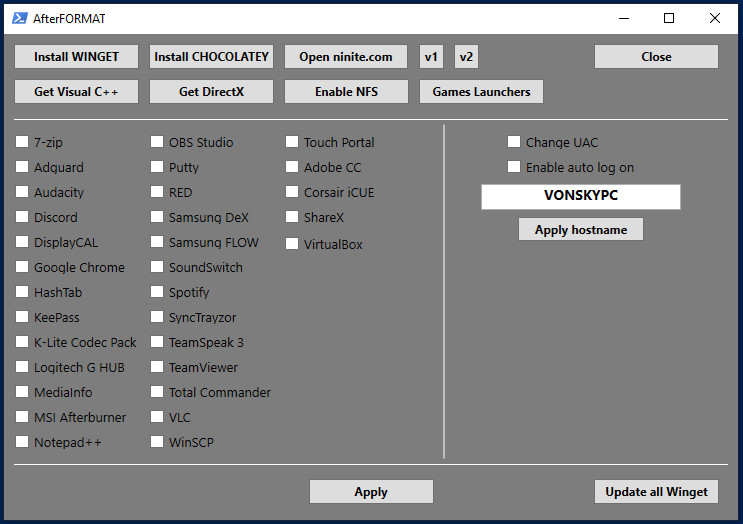743x524 pixels.
Task: Toggle the DisplayCAL checkbox
Action: click(22, 242)
